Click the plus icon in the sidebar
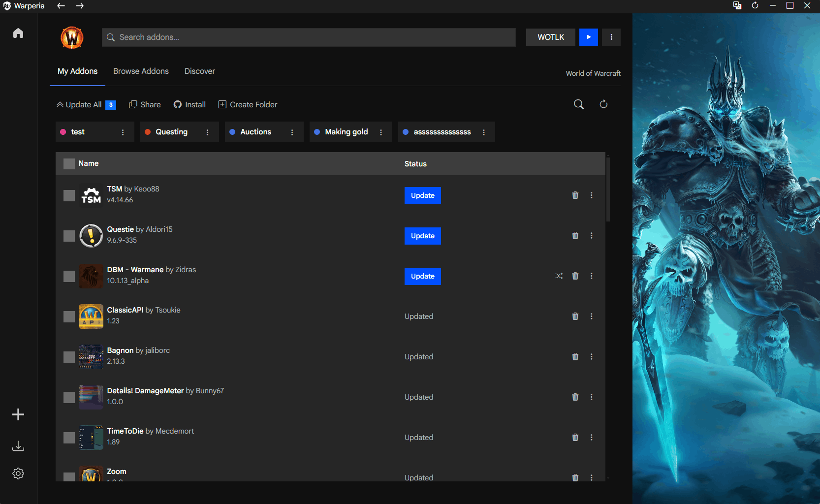The height and width of the screenshot is (504, 820). click(x=18, y=414)
